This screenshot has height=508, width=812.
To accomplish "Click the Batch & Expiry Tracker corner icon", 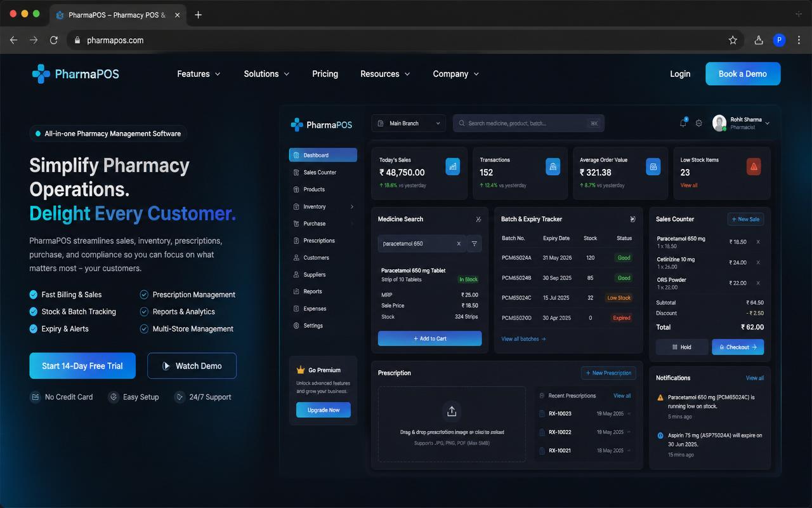I will tap(632, 219).
